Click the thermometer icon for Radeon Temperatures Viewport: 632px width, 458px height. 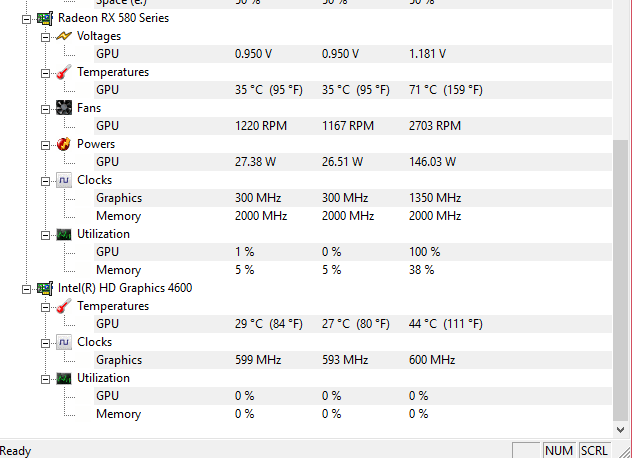coord(63,72)
